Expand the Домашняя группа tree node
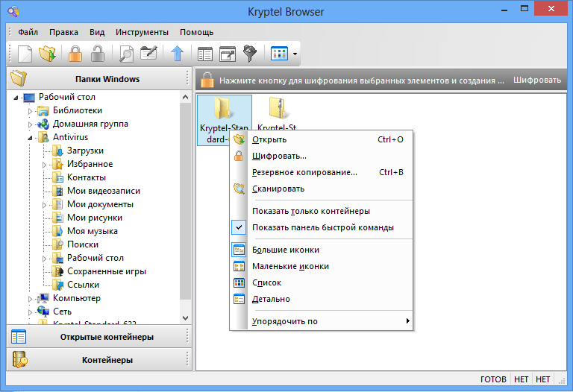573x392 pixels. pyautogui.click(x=31, y=124)
